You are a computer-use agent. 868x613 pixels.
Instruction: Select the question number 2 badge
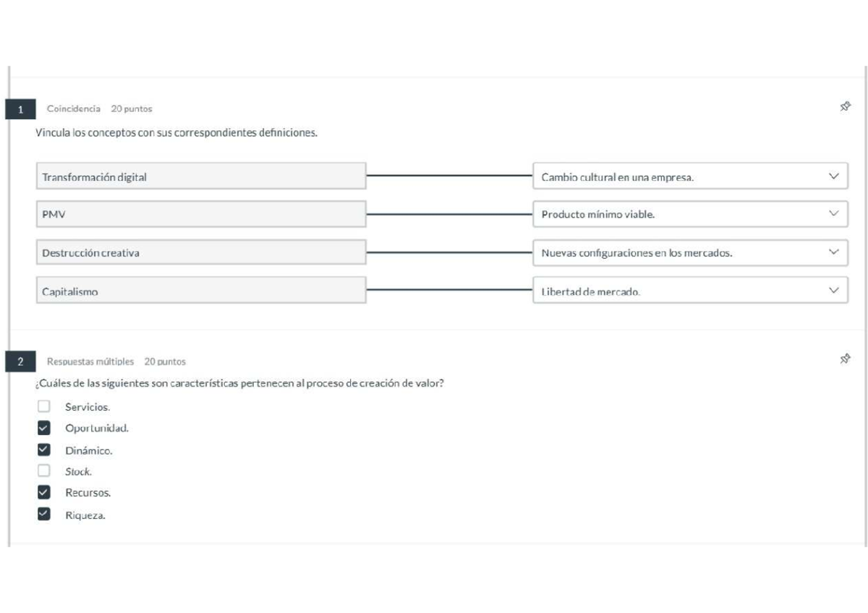[x=20, y=361]
